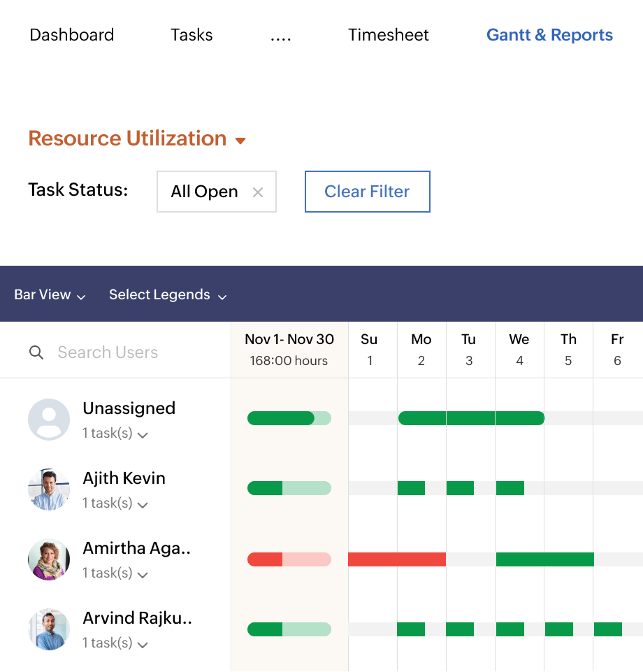Switch to the Timesheet tab
643x672 pixels.
pyautogui.click(x=389, y=35)
